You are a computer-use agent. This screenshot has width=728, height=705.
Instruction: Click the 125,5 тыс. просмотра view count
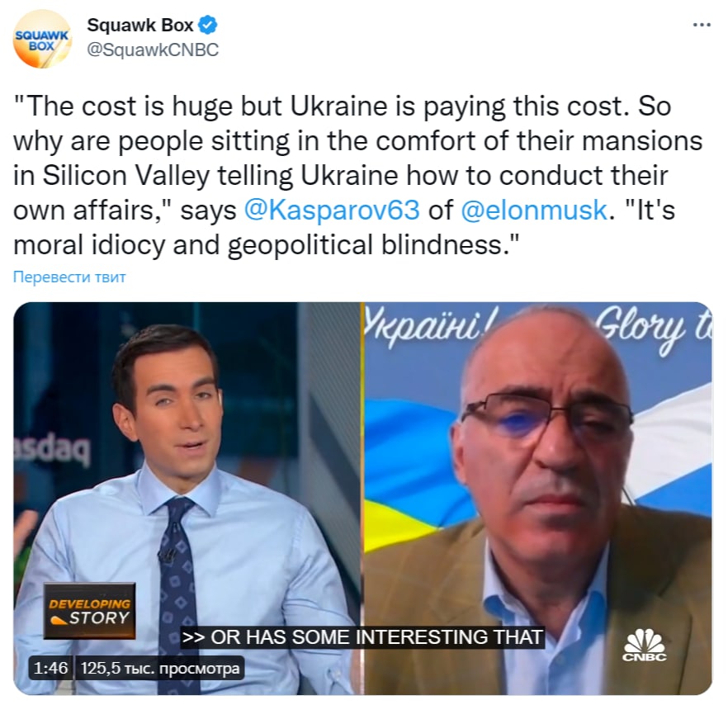[x=160, y=668]
